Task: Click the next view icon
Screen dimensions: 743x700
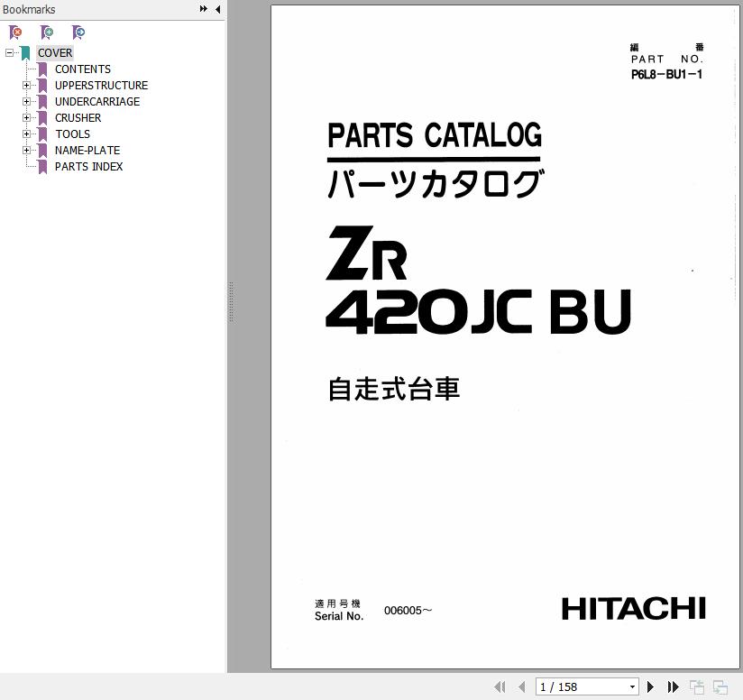Action: point(720,686)
